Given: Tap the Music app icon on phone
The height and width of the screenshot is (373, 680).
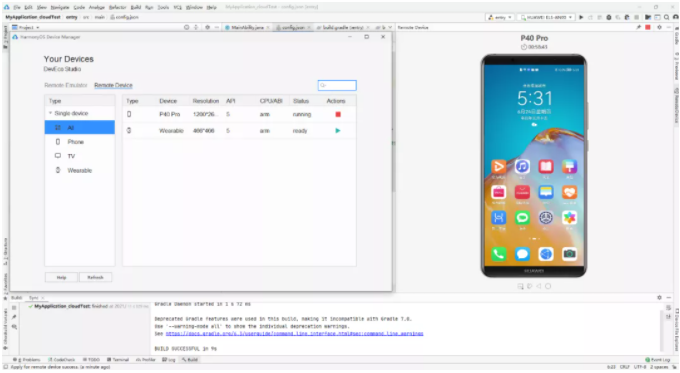Looking at the screenshot, I should (x=522, y=167).
